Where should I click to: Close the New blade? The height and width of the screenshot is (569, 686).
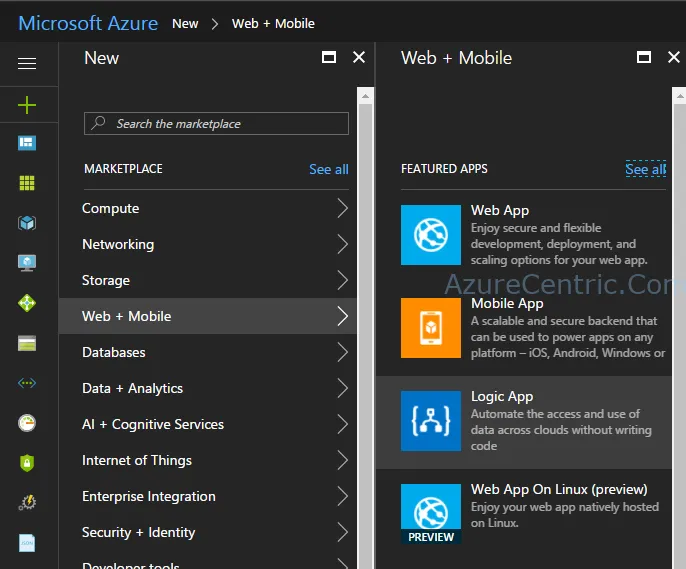(x=359, y=57)
